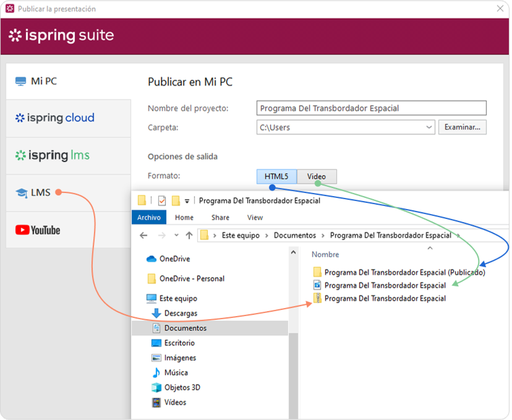Screen dimensions: 512x420
Task: Open the View ribbon tab
Action: tap(255, 217)
